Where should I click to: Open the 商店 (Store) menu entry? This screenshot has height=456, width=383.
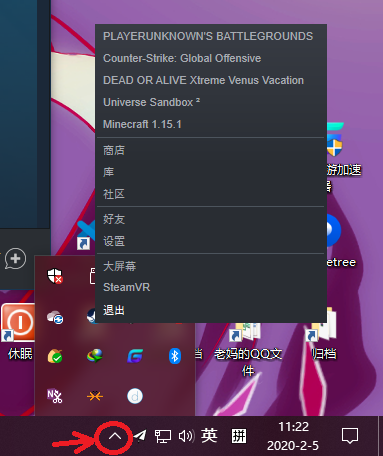(210, 150)
